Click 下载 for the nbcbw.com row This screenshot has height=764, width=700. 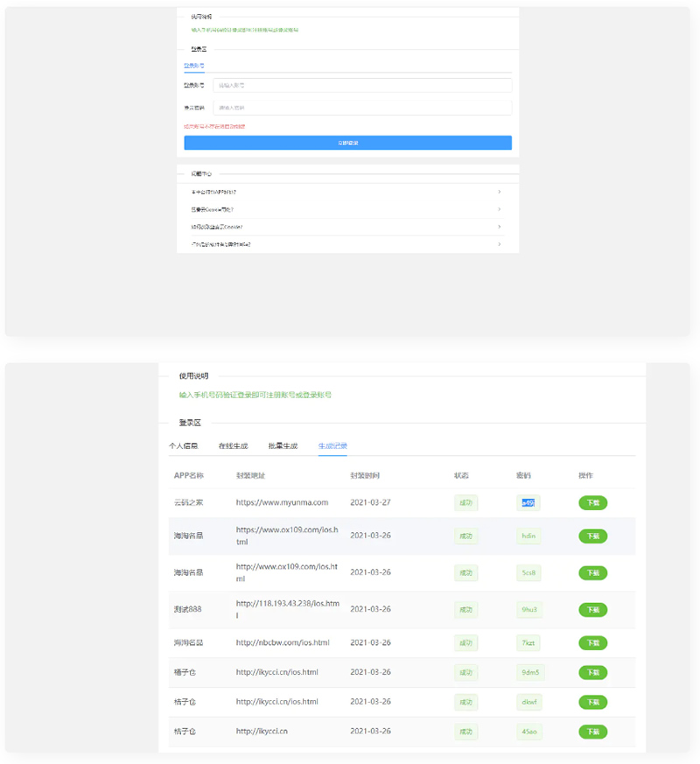(592, 642)
